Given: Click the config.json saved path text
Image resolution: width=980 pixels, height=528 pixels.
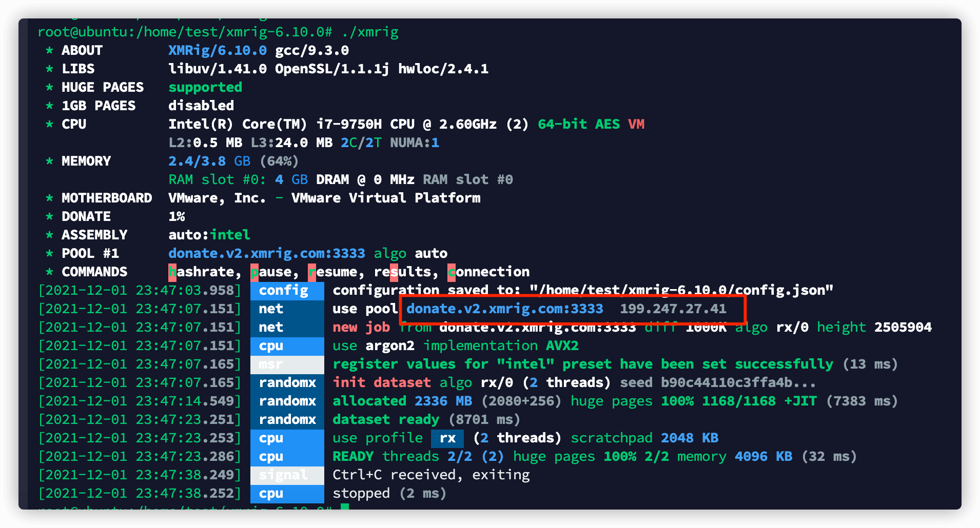Looking at the screenshot, I should [681, 290].
